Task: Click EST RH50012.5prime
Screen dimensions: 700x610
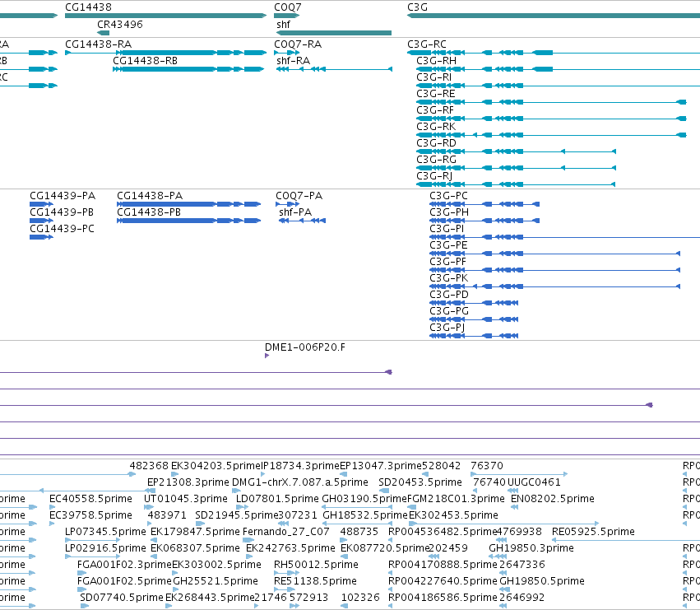Action: tap(316, 565)
